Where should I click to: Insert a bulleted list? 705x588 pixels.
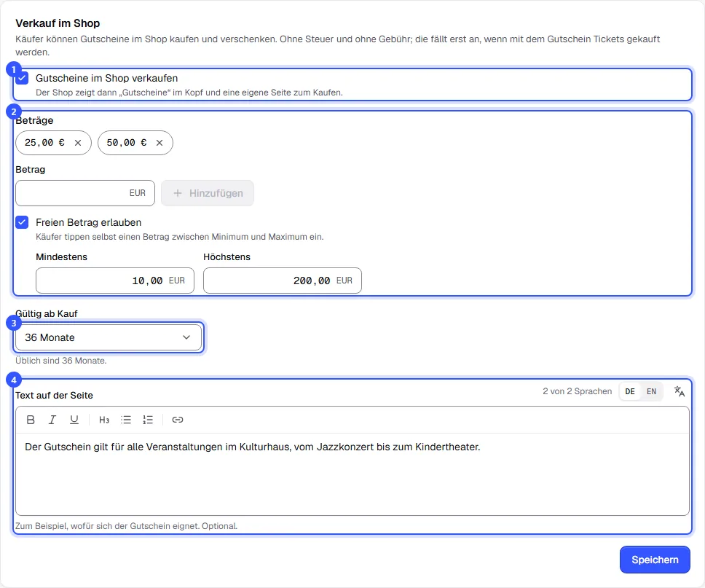[x=126, y=420]
